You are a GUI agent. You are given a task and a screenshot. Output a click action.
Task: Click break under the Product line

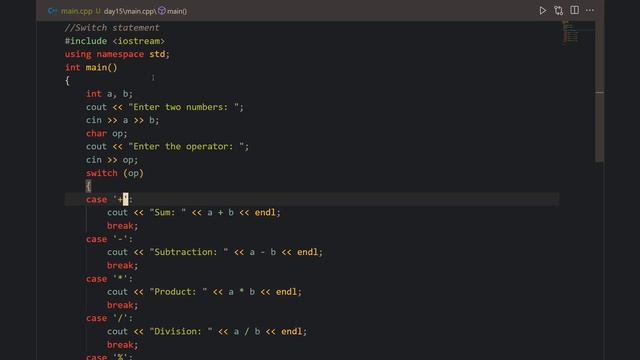(x=122, y=305)
